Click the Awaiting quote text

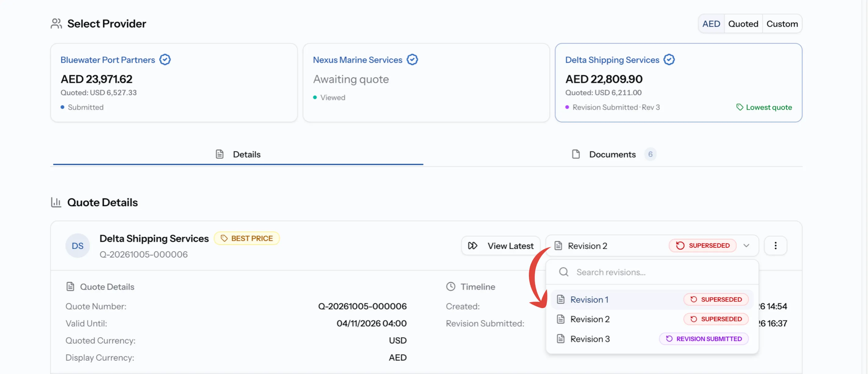point(351,79)
